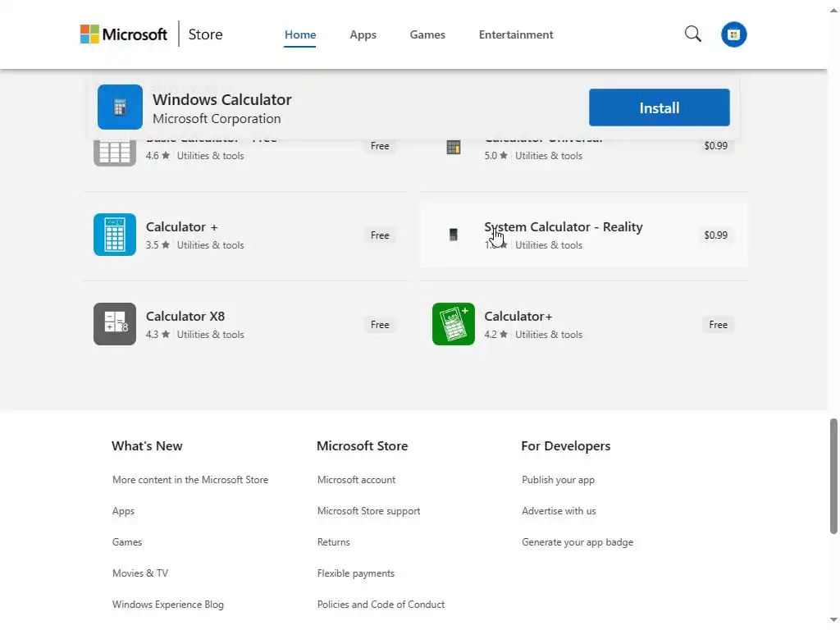This screenshot has width=840, height=630.
Task: Open System Calculator - Reality title
Action: point(564,226)
